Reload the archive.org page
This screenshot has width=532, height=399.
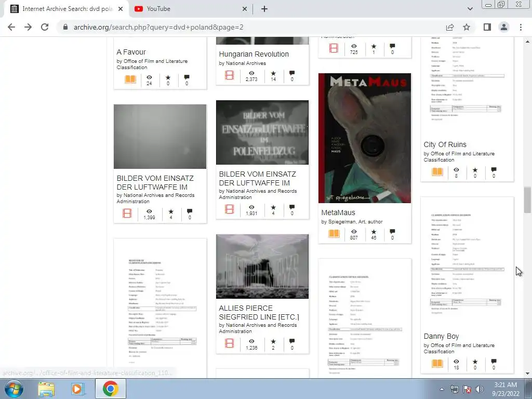pyautogui.click(x=45, y=27)
